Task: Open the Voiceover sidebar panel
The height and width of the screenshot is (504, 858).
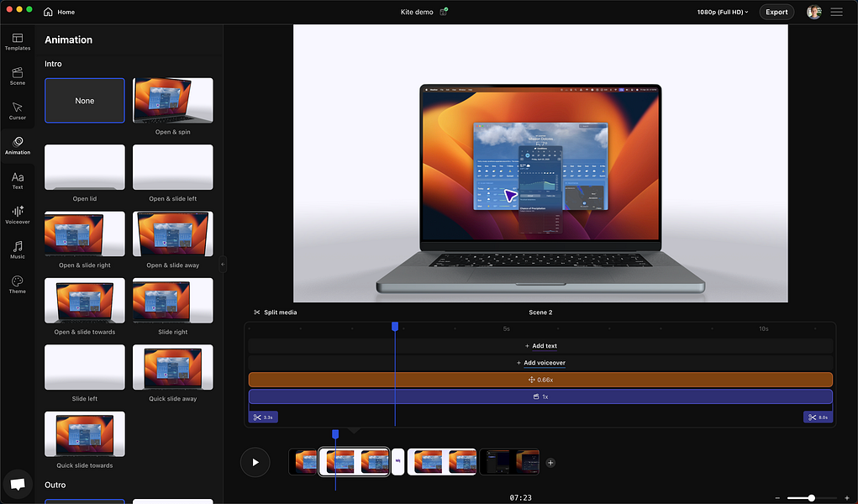Action: (x=18, y=215)
